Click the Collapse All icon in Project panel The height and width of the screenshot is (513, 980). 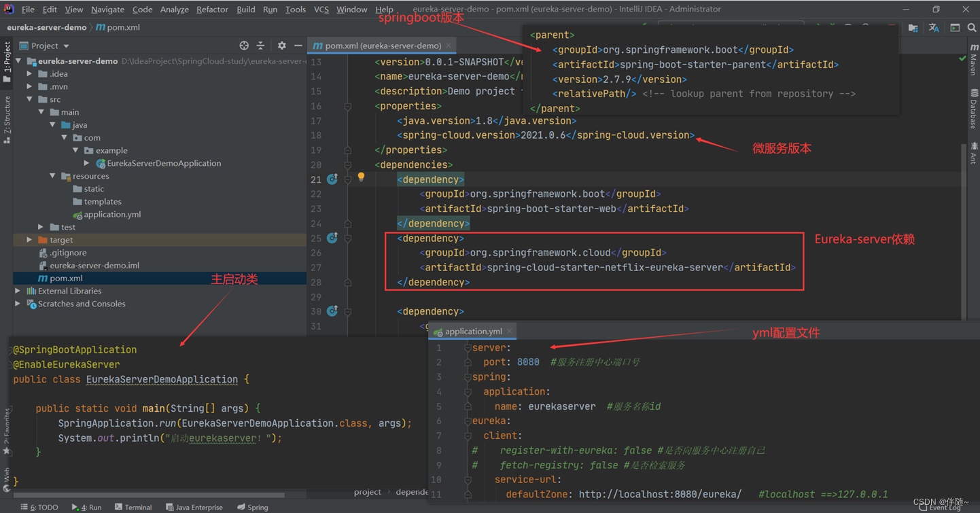[261, 46]
